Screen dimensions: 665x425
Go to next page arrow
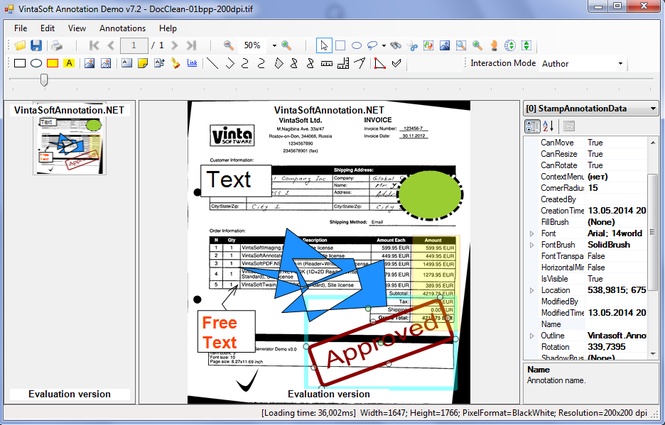click(x=174, y=45)
